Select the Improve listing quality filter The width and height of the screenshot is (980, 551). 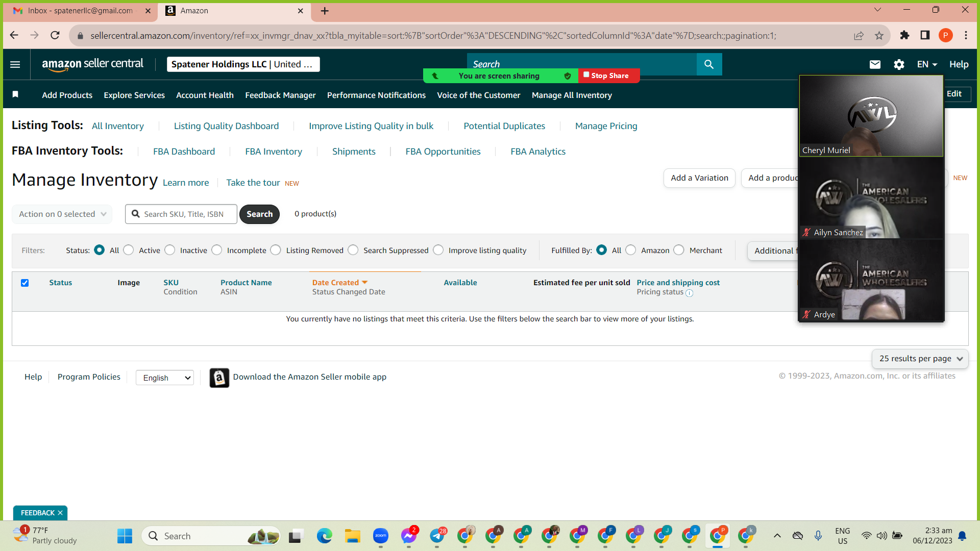[x=438, y=250]
